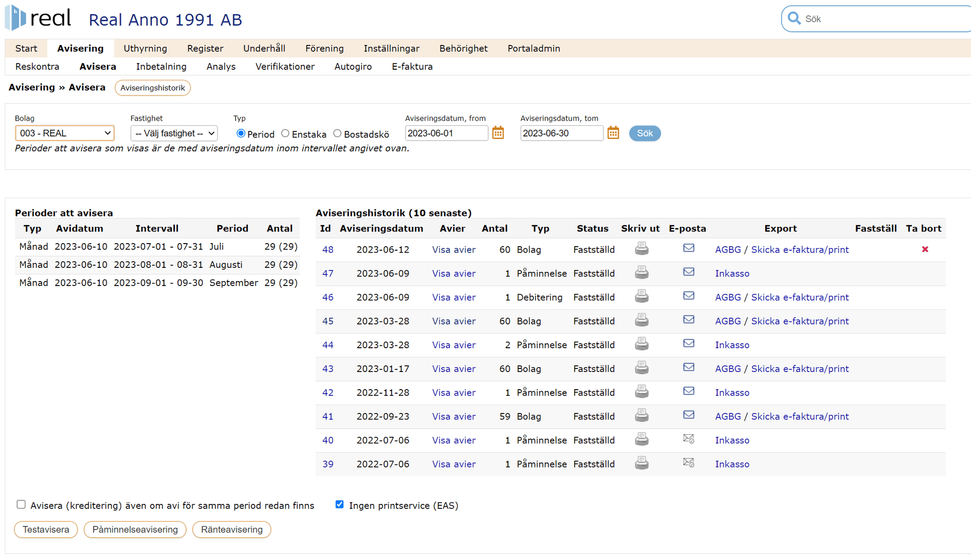Open the Inställningar menu

[391, 49]
